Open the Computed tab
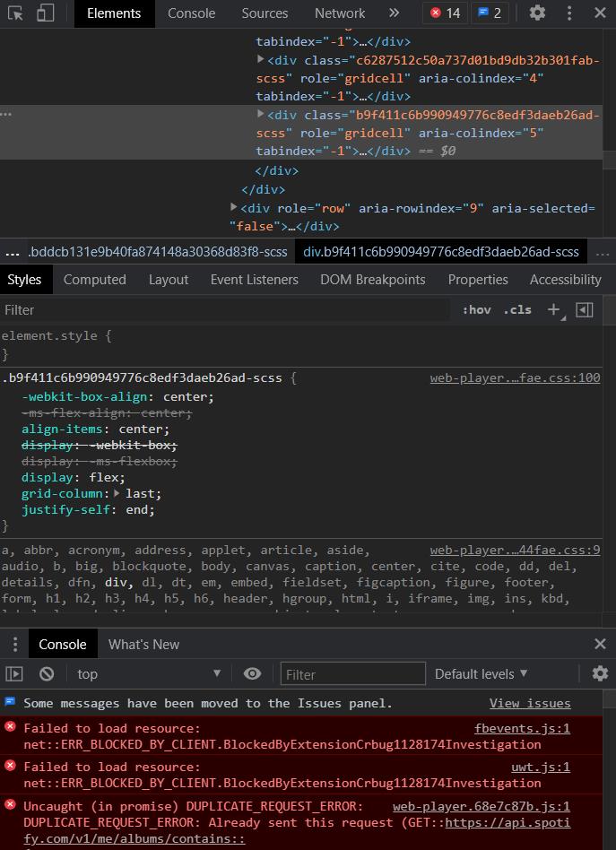Screen dimensions: 616x850 [x=95, y=280]
